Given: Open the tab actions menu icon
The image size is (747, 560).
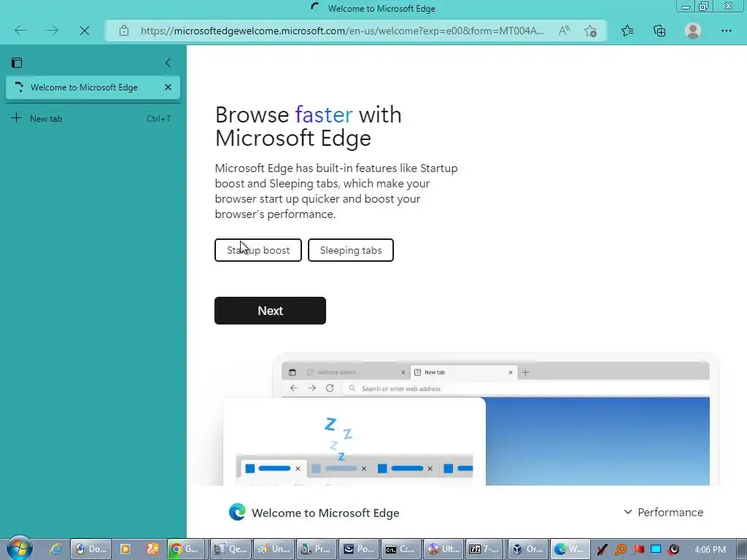Looking at the screenshot, I should (18, 63).
